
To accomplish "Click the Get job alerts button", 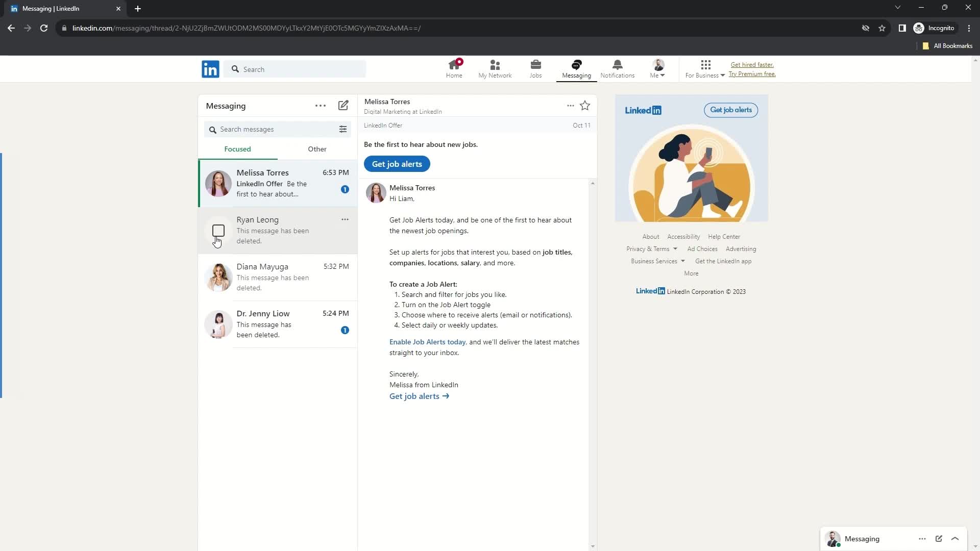I will (397, 163).
